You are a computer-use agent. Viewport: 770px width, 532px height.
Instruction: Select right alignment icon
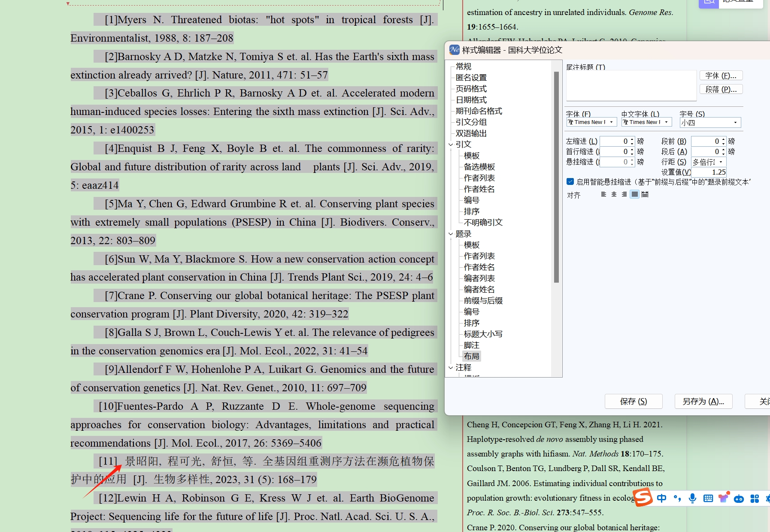coord(624,194)
